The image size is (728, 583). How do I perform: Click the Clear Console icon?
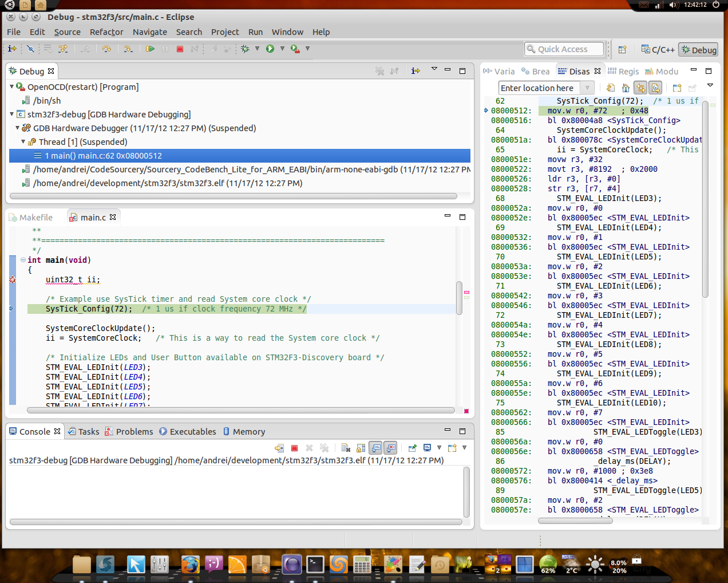click(x=346, y=448)
